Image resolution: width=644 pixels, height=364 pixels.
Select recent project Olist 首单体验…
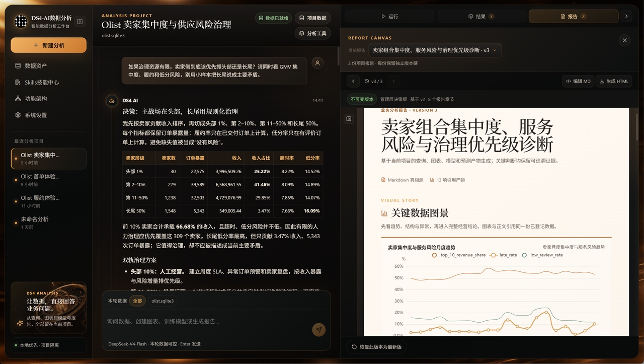tap(48, 180)
